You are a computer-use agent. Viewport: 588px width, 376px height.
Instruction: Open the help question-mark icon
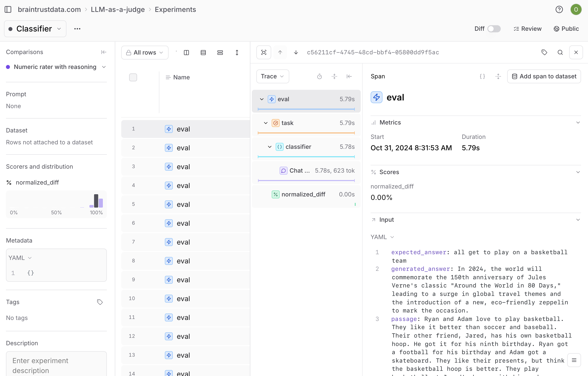[x=559, y=9]
